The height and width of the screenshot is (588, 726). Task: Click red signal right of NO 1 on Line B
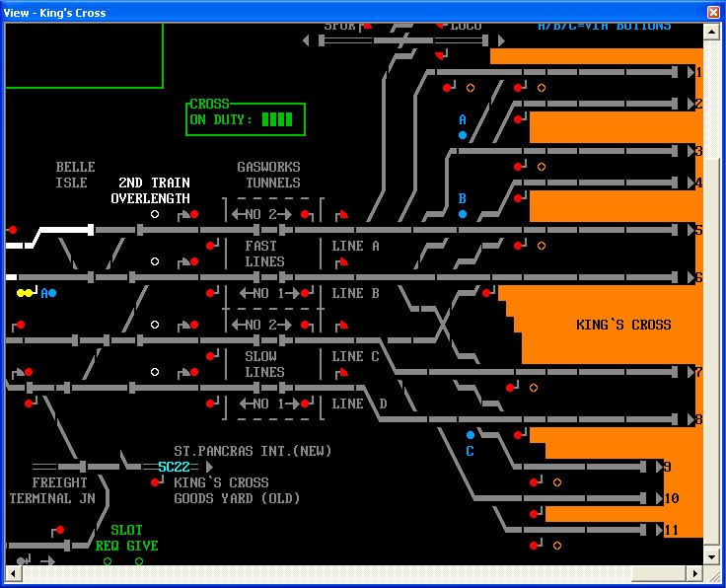(x=305, y=293)
